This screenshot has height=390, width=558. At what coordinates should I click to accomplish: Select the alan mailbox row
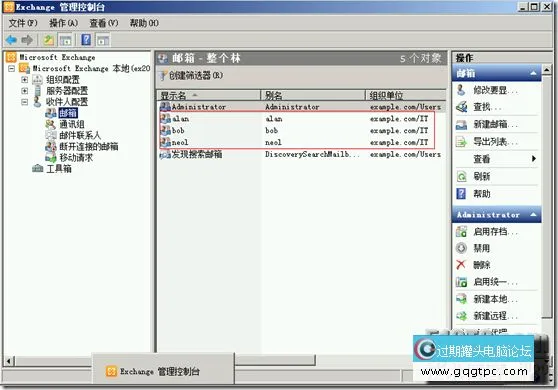[x=301, y=118]
